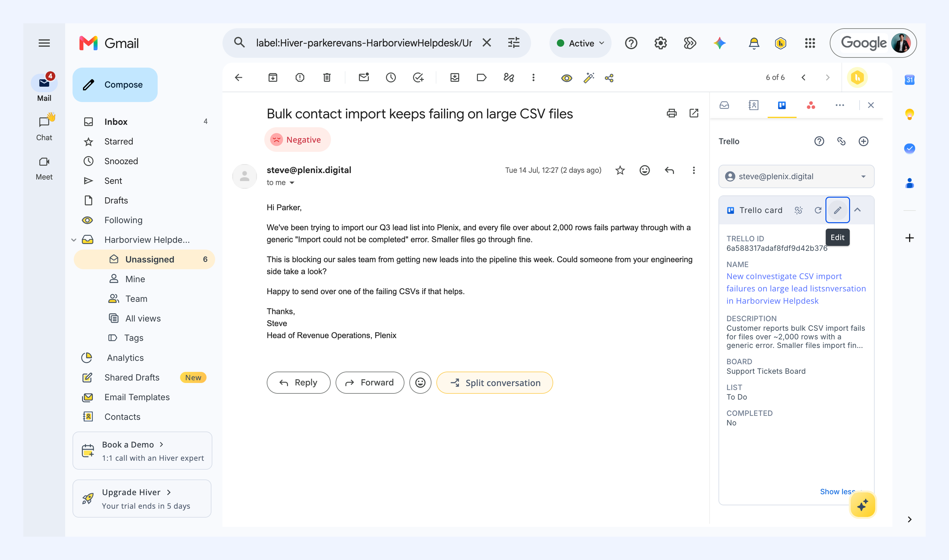Show more Hiver panel tabs ellipsis

(x=840, y=105)
